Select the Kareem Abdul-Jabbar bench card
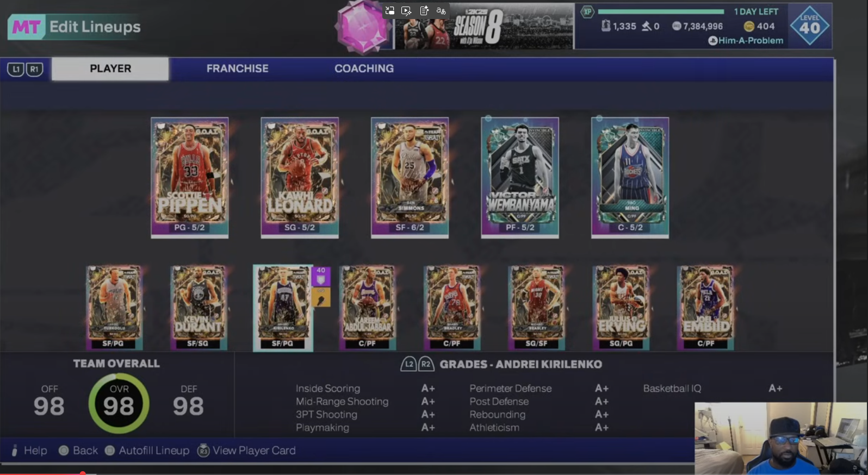Viewport: 868px width, 475px height. [368, 308]
